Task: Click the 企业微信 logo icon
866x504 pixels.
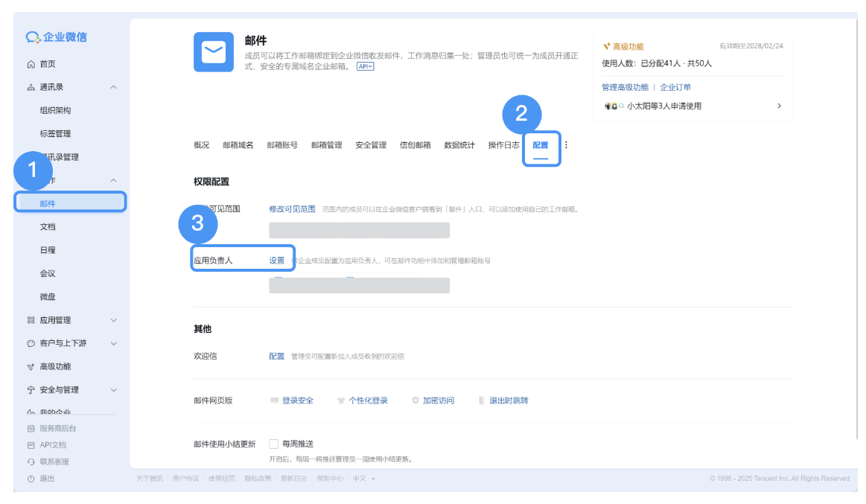Action: click(32, 36)
